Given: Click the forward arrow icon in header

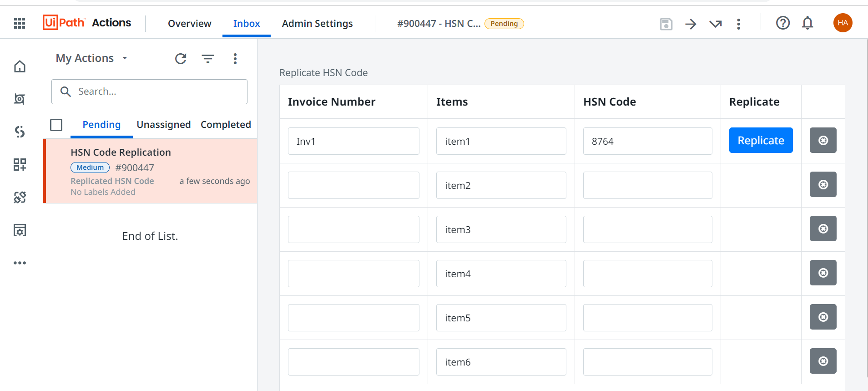Looking at the screenshot, I should pyautogui.click(x=691, y=24).
